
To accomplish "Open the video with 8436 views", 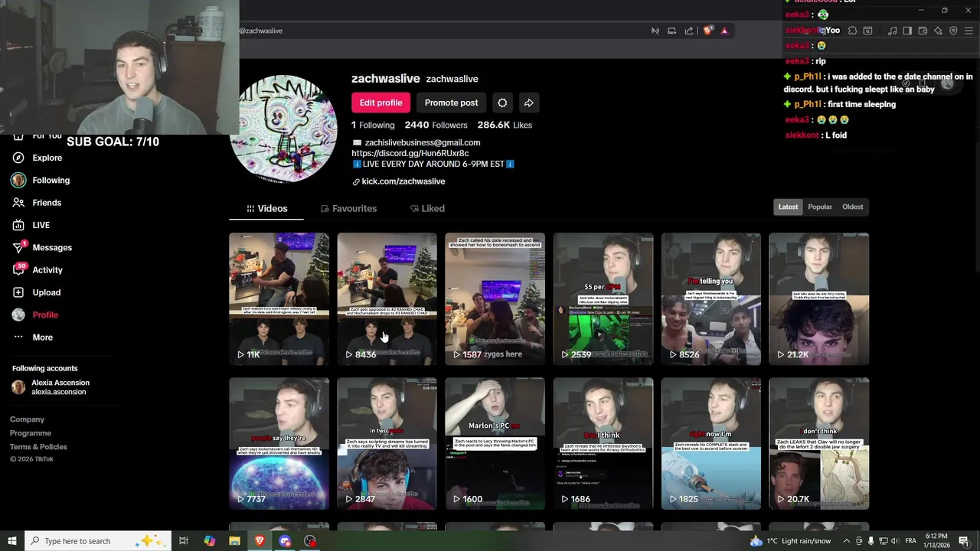I will [x=387, y=298].
